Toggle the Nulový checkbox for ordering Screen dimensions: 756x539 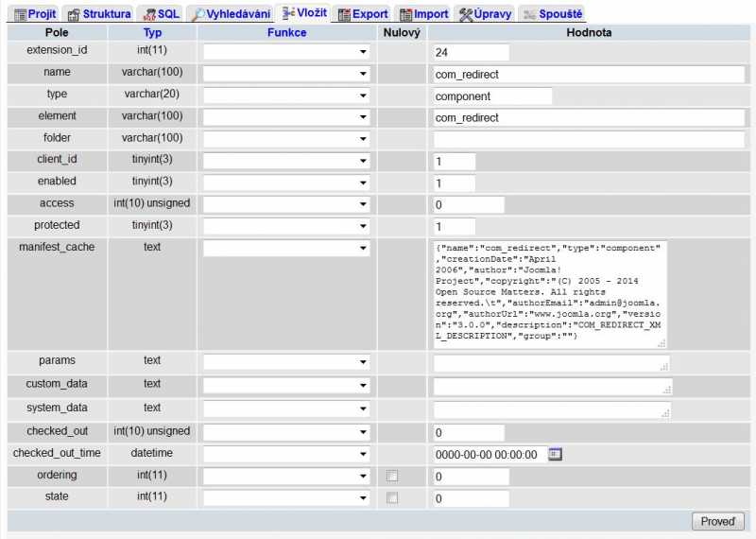point(392,477)
